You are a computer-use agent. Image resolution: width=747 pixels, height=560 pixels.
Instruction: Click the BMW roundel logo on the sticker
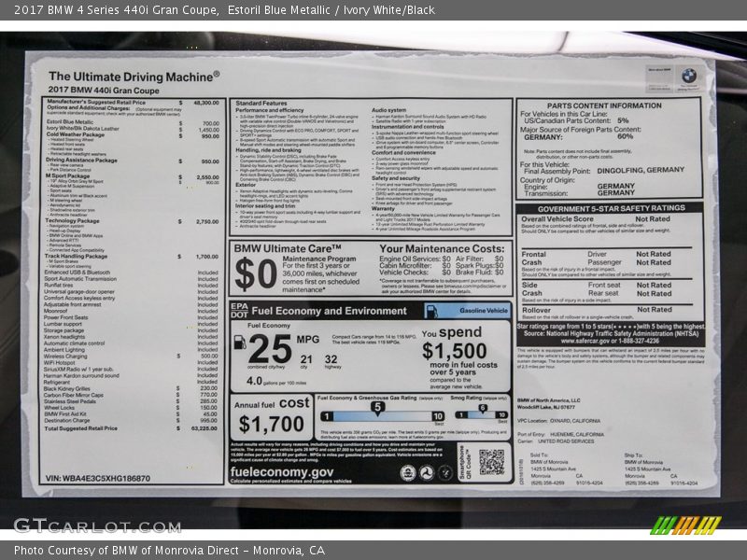point(689,75)
